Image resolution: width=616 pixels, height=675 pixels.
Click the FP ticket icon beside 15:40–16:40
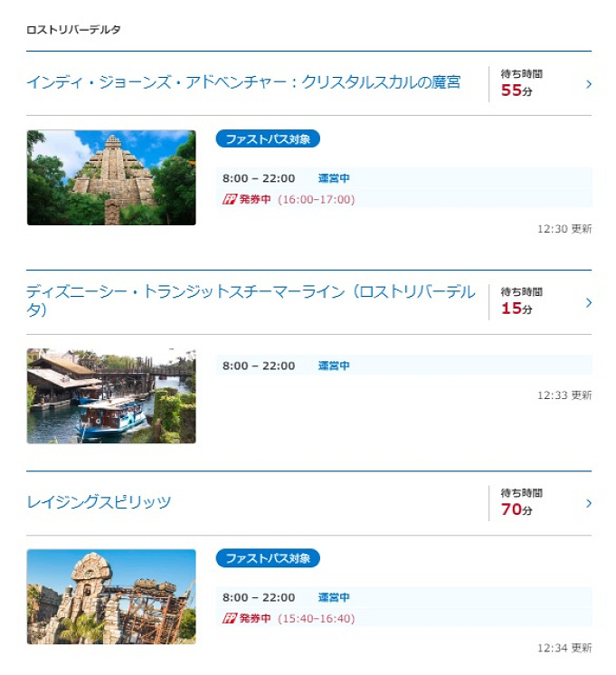(x=229, y=619)
